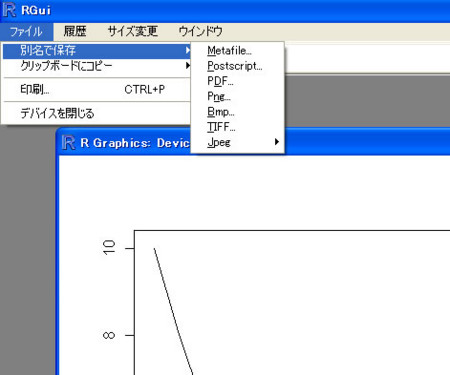This screenshot has width=450, height=375.
Task: Click the RGui application logo icon
Action: pos(9,10)
